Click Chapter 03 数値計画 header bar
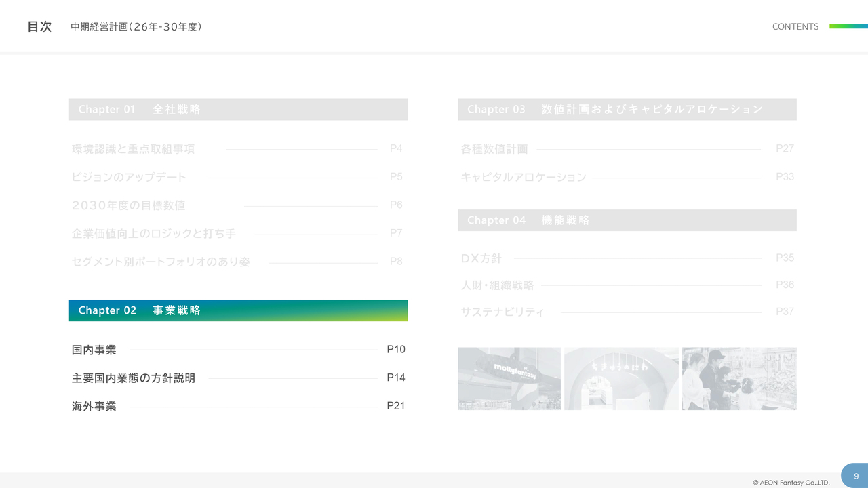The width and height of the screenshot is (868, 488). (627, 109)
